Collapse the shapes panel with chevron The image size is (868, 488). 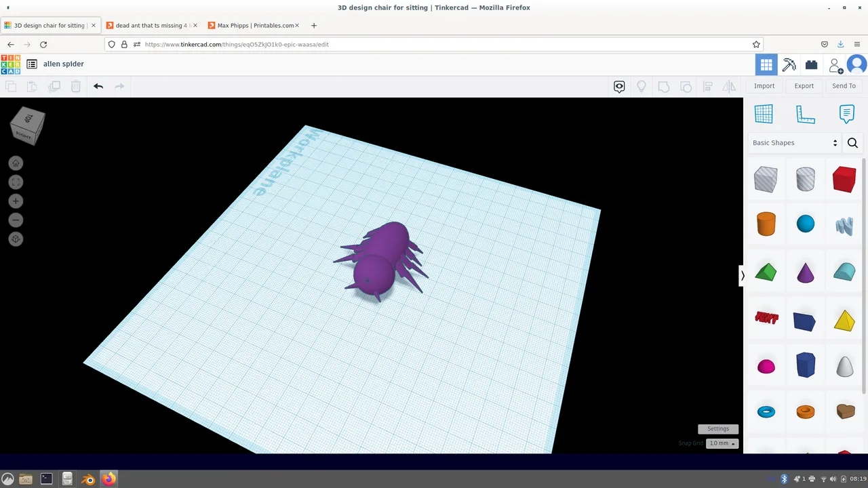[x=742, y=275]
